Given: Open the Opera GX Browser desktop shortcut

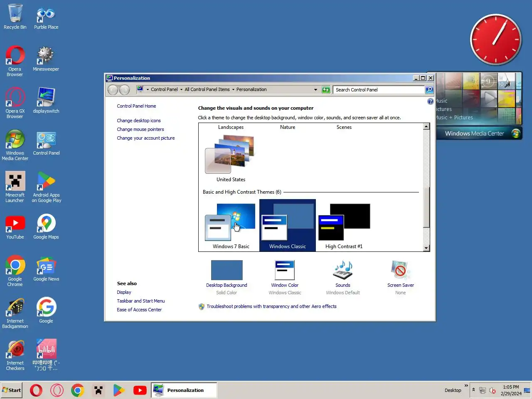Looking at the screenshot, I should 15,103.
